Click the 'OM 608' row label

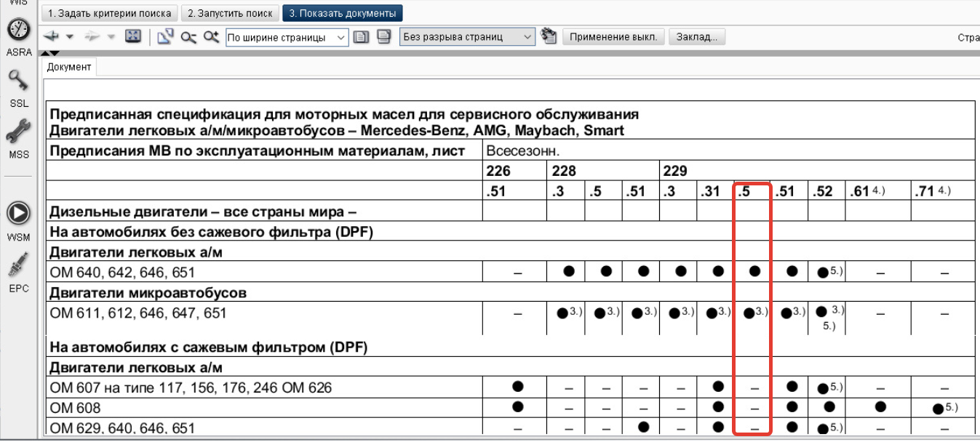coord(74,408)
